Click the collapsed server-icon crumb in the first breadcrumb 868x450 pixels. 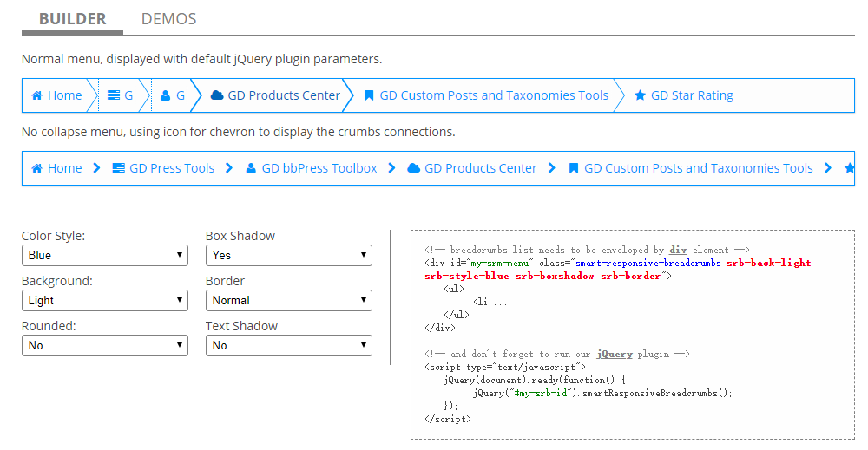coord(120,95)
